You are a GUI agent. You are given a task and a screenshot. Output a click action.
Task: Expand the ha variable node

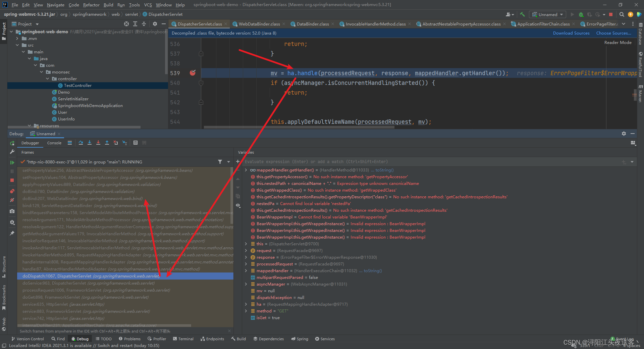coord(246,304)
